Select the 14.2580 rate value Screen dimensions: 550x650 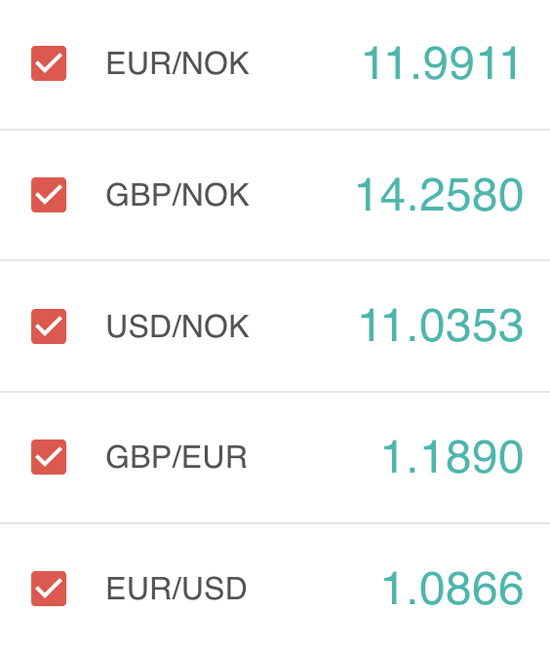(439, 195)
